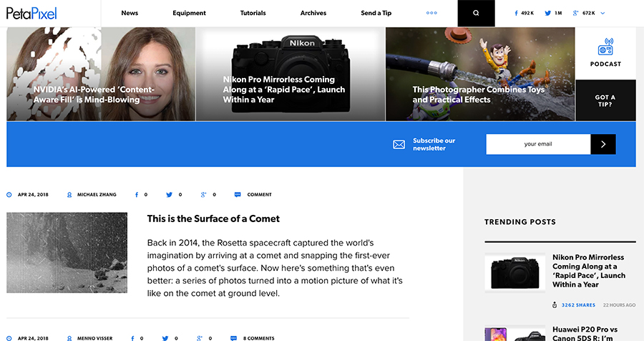The height and width of the screenshot is (341, 644).
Task: Click the author icon beside Menno Visser
Action: [69, 338]
